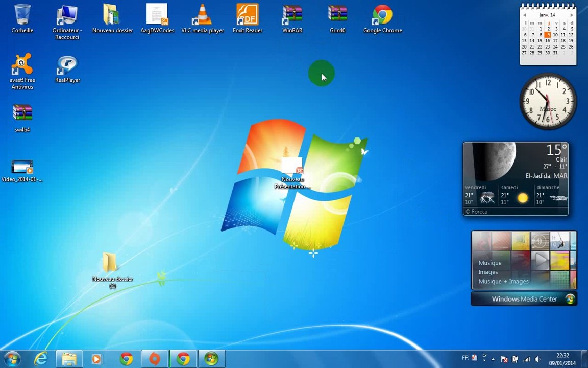Click the play thumbnail tile in Media Center gadget

pyautogui.click(x=541, y=260)
